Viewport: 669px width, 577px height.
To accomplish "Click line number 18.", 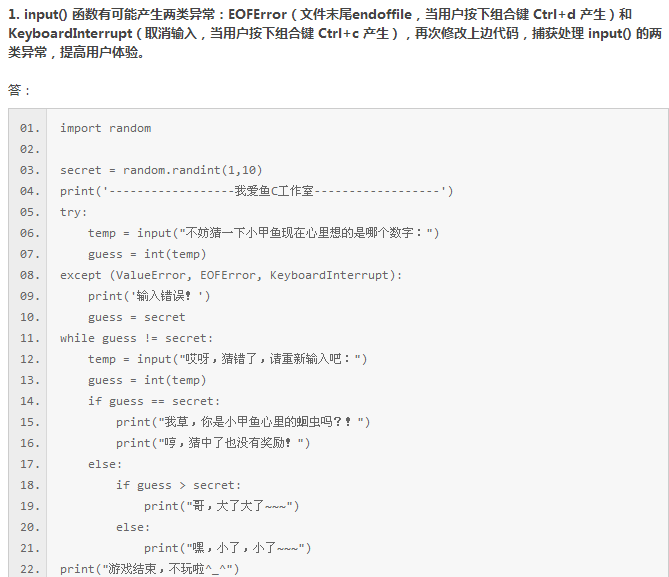I will 30,485.
